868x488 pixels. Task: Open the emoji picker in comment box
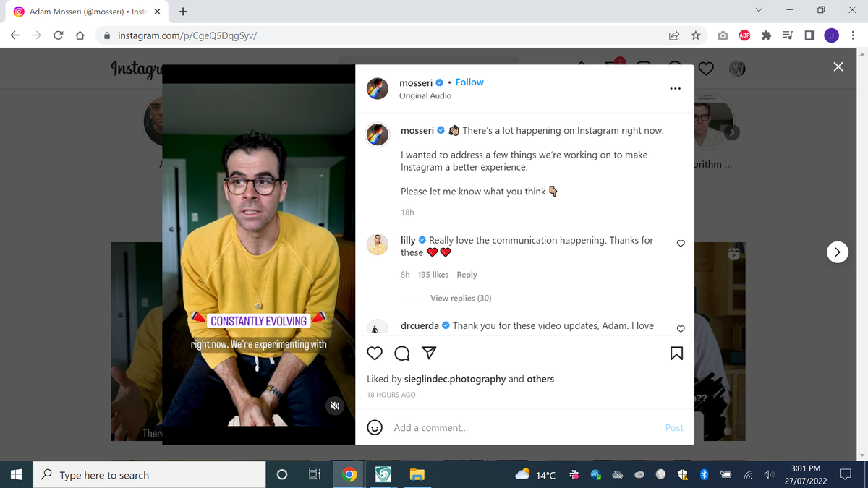coord(375,428)
